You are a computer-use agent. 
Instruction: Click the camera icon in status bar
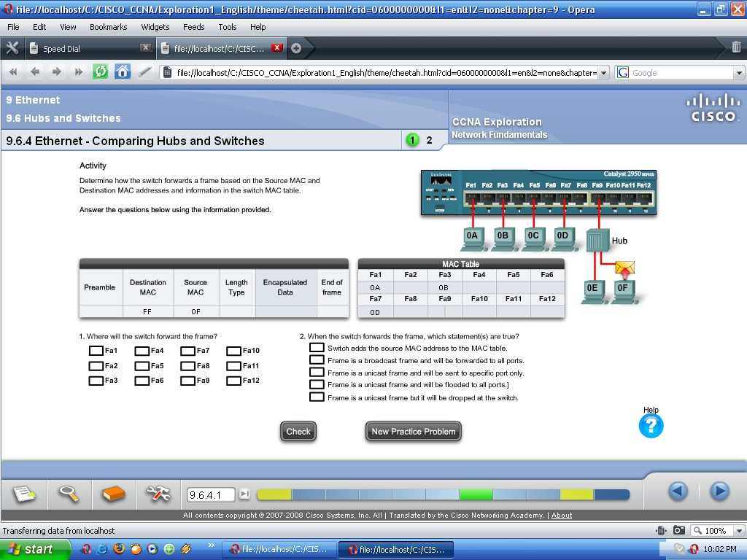(x=679, y=530)
